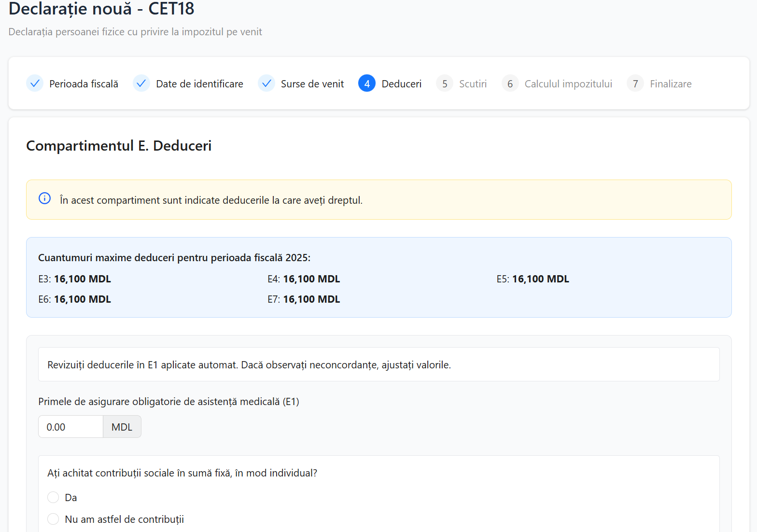Select "Nu am astfel de contribuții" option
Image resolution: width=757 pixels, height=532 pixels.
point(53,519)
